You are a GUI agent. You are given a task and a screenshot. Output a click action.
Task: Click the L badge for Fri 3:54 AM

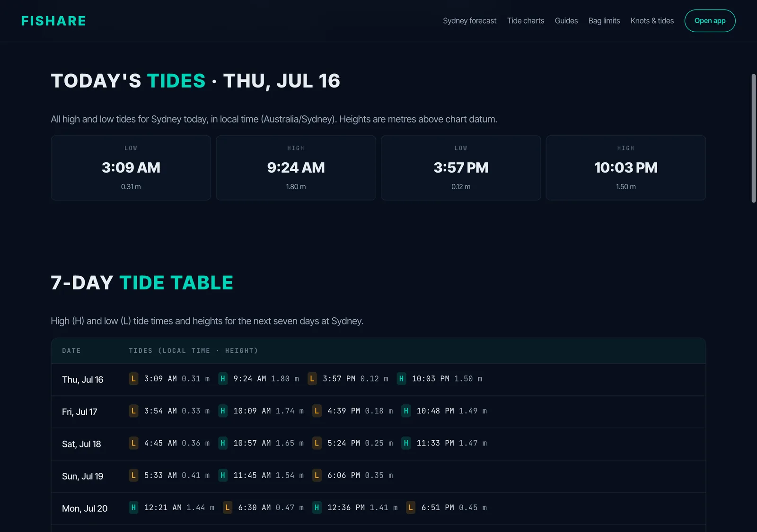click(x=133, y=411)
